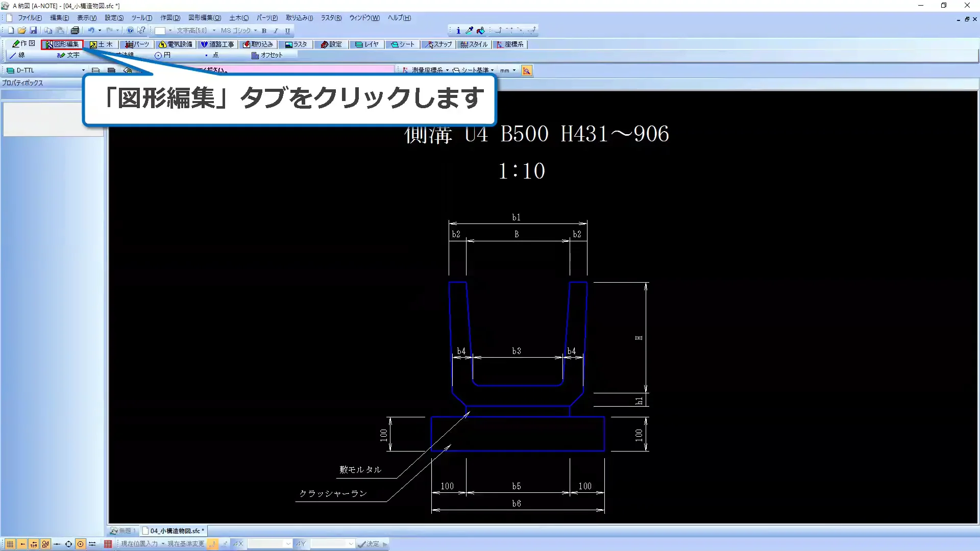
Task: Open the ファイル menu
Action: [x=30, y=18]
